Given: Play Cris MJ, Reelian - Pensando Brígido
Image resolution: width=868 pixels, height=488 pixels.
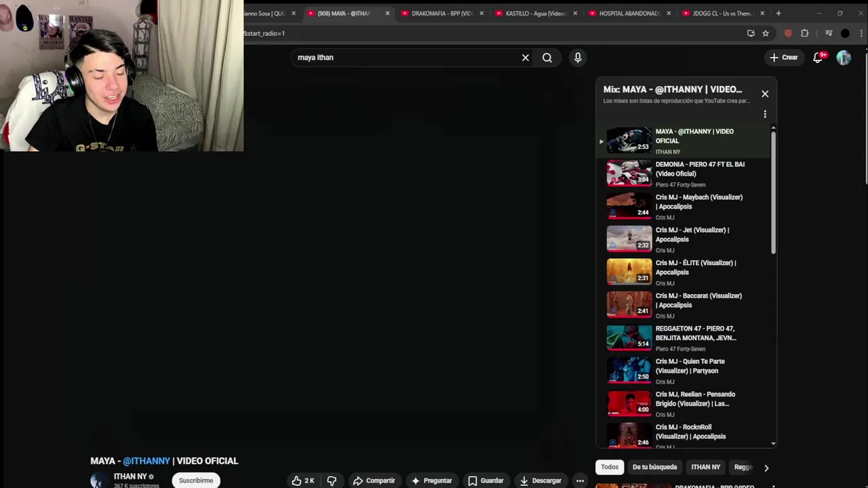Looking at the screenshot, I should pos(684,404).
